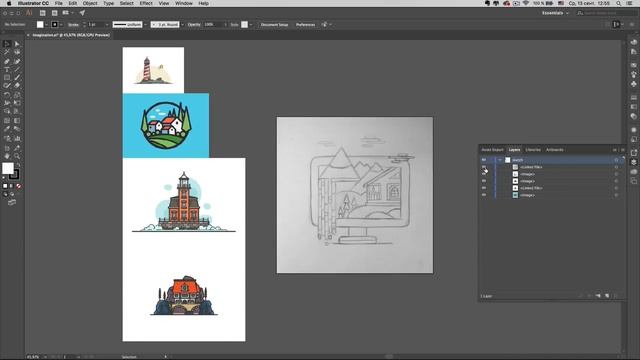640x360 pixels.
Task: Click the Create New Layer icon
Action: point(607,296)
